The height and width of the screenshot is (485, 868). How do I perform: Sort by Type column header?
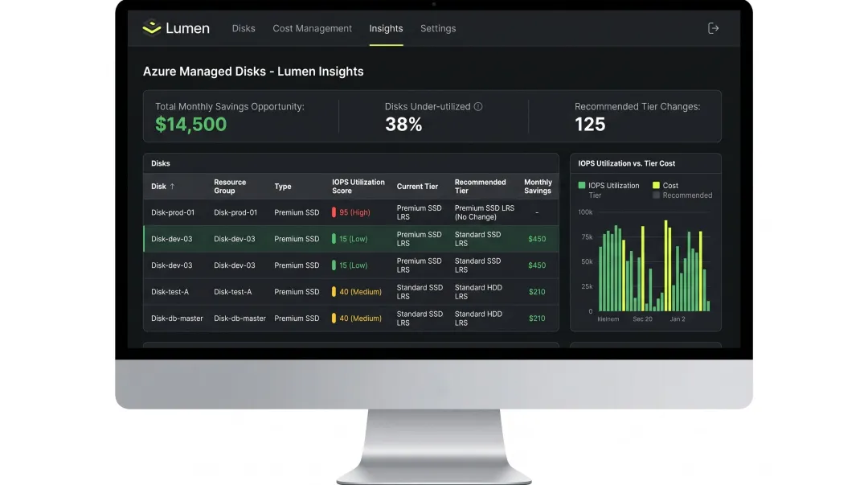(x=283, y=187)
